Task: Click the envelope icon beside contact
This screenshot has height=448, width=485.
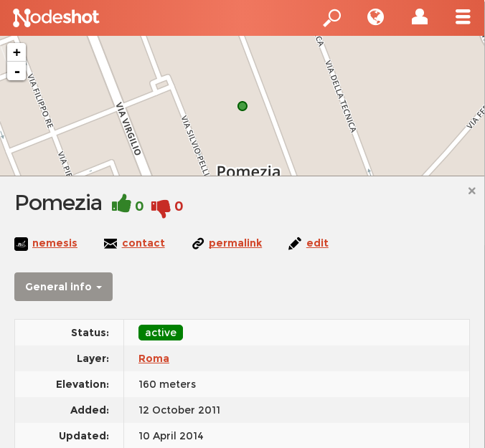Action: (110, 244)
